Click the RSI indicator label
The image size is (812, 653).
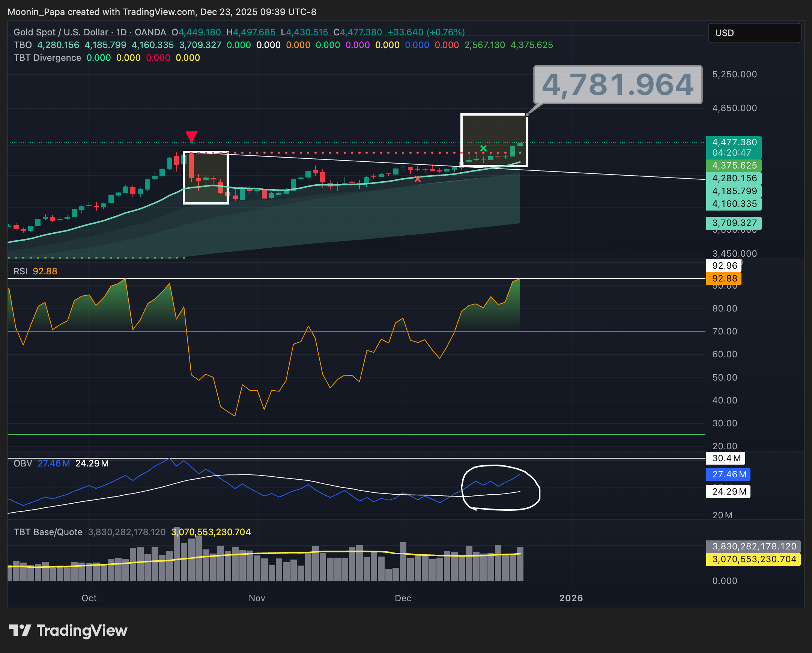coord(20,271)
